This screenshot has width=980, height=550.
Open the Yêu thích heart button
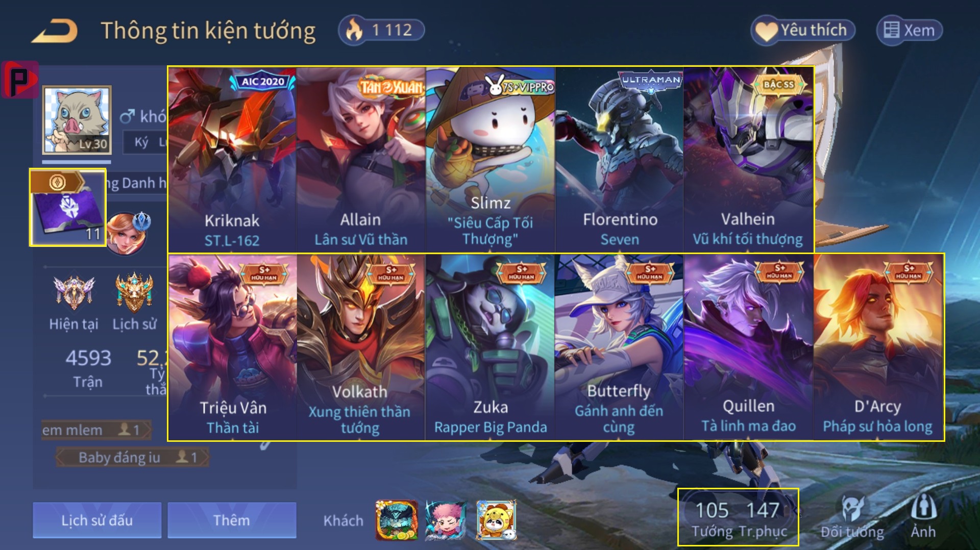click(803, 30)
